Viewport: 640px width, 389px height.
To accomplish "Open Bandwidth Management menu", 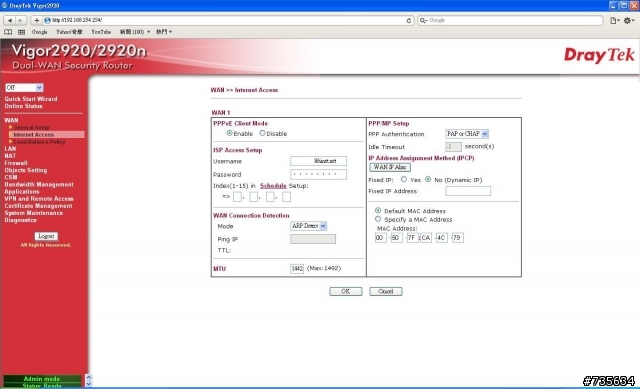I will (x=39, y=184).
